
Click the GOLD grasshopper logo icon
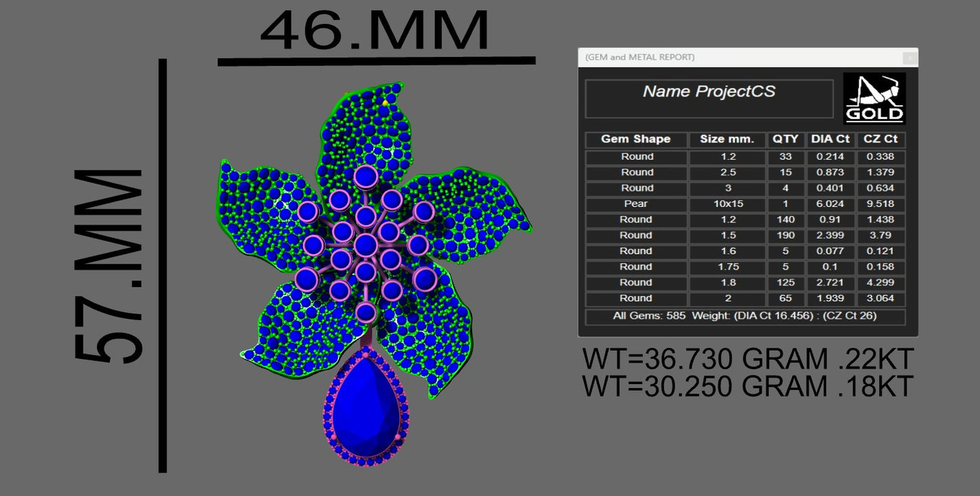874,98
